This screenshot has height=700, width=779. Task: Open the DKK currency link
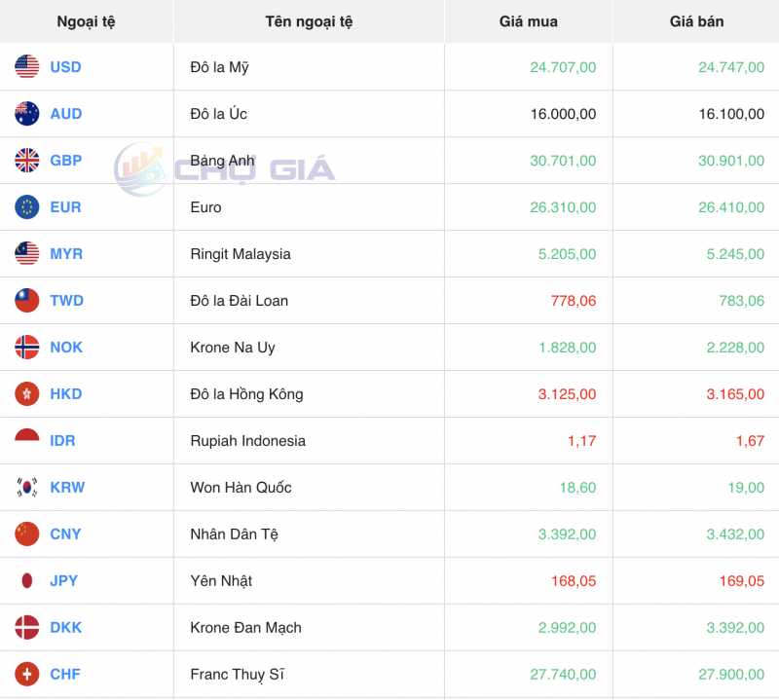coord(65,628)
